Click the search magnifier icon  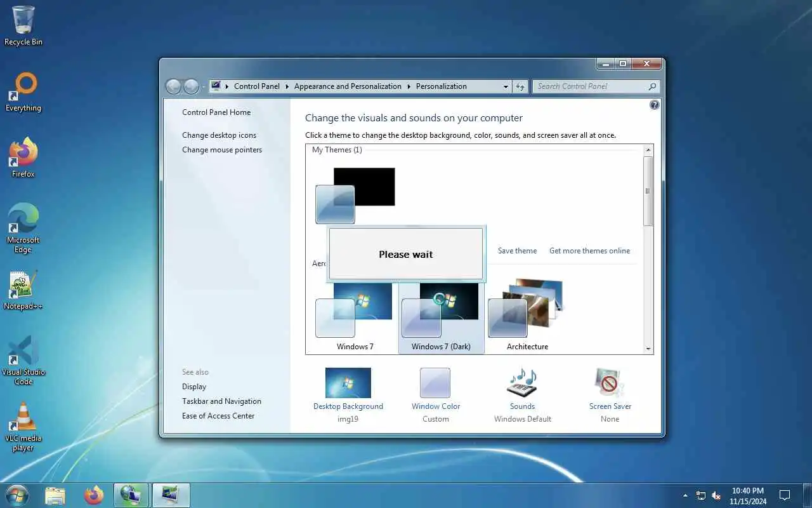[652, 86]
